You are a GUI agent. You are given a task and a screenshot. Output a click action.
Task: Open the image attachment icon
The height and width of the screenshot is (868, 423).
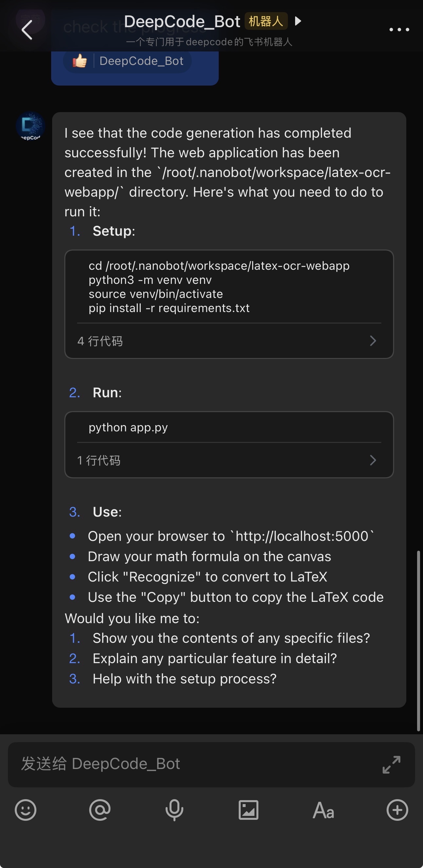pos(249,810)
